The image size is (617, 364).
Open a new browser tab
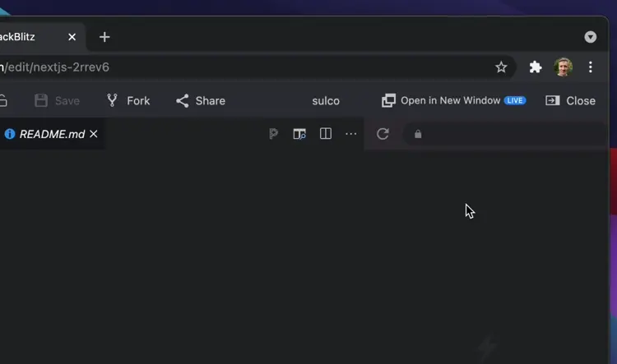[104, 37]
